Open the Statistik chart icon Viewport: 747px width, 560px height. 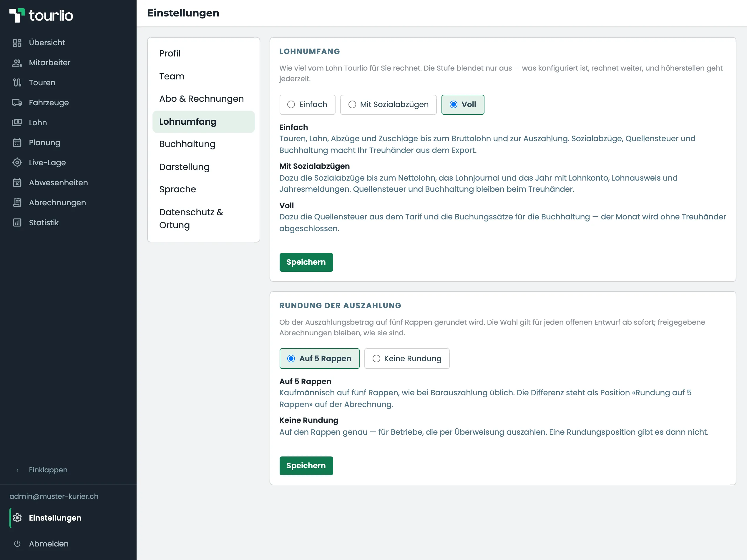point(17,223)
